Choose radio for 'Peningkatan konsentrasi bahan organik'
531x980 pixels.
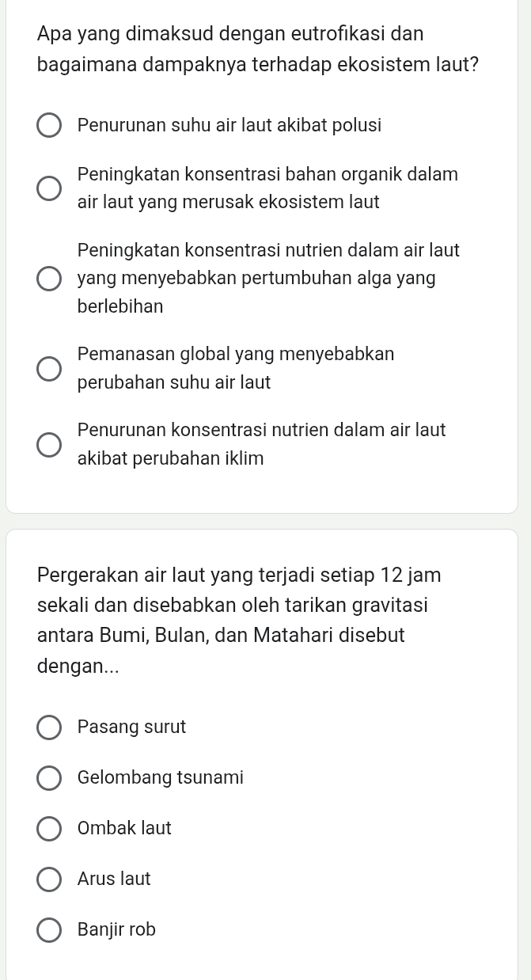click(x=49, y=188)
